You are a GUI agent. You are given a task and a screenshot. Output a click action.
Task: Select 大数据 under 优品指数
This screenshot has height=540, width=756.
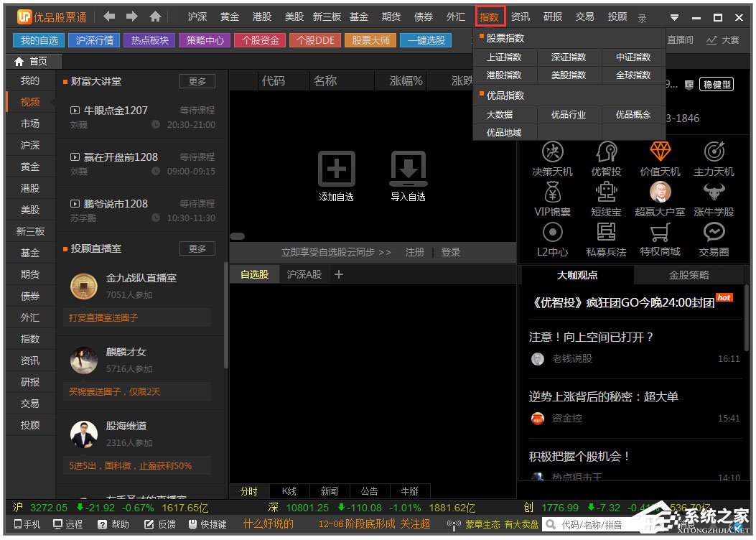(x=500, y=114)
